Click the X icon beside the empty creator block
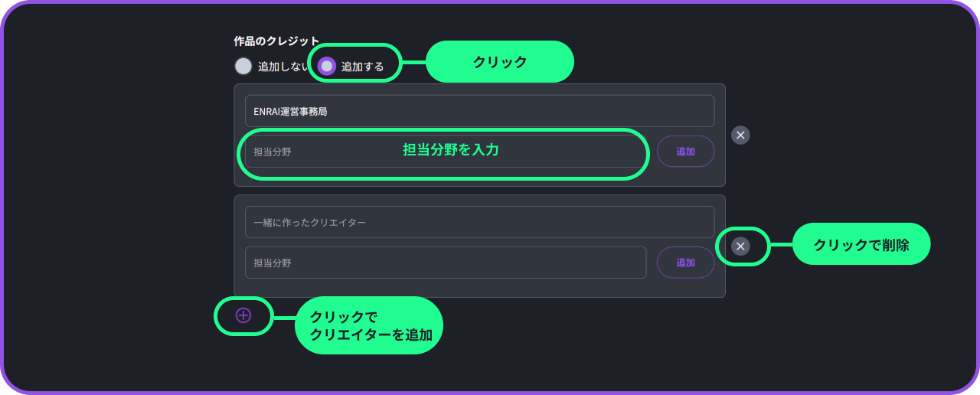980x395 pixels. coord(740,246)
